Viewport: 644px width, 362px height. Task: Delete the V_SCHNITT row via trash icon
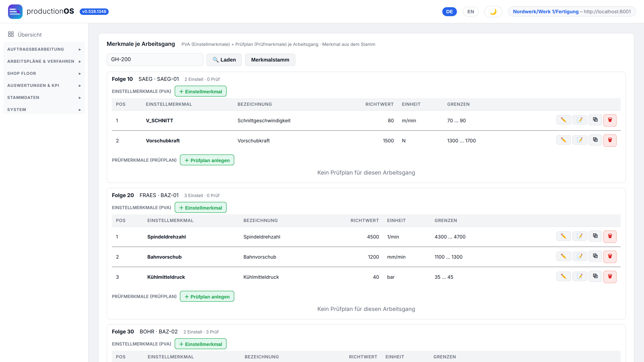[x=610, y=120]
